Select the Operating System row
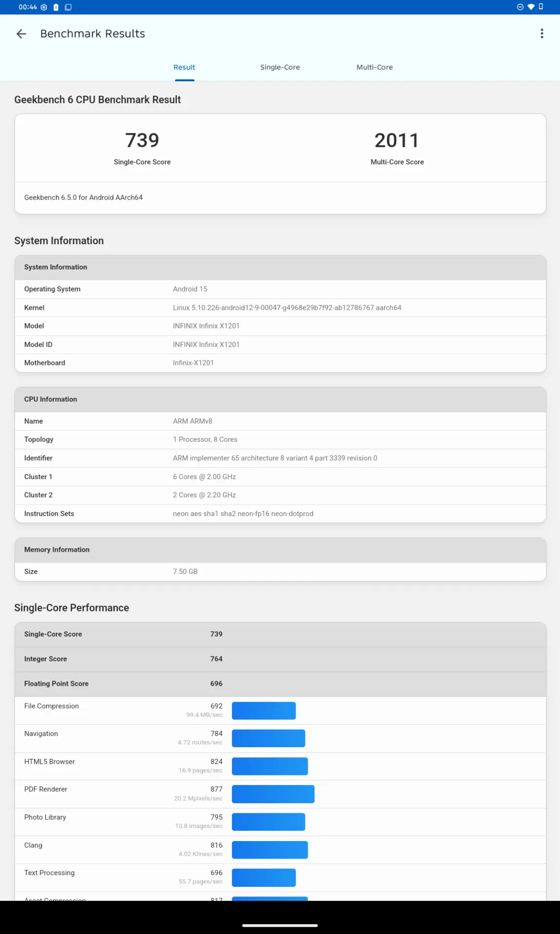The image size is (560, 934). pyautogui.click(x=280, y=289)
